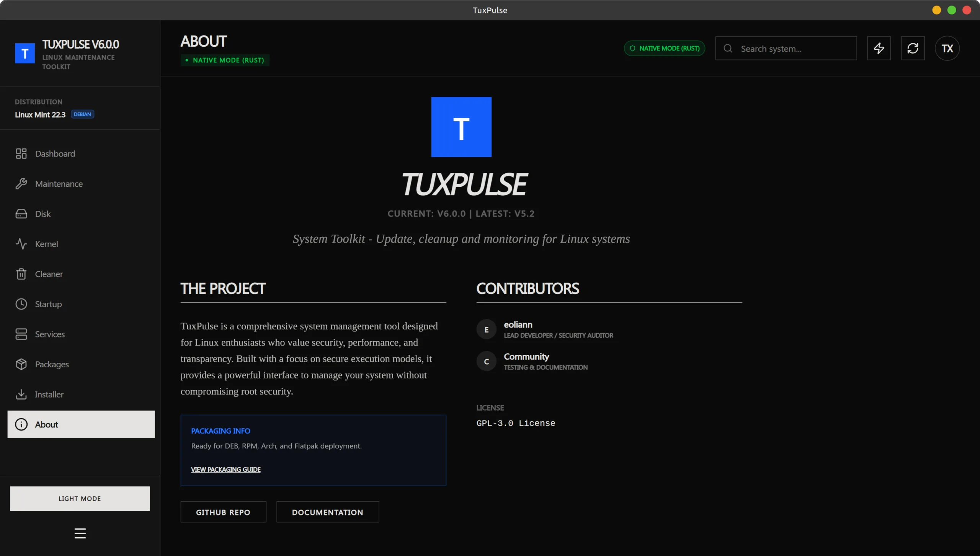
Task: Go to the Services page
Action: [x=50, y=334]
